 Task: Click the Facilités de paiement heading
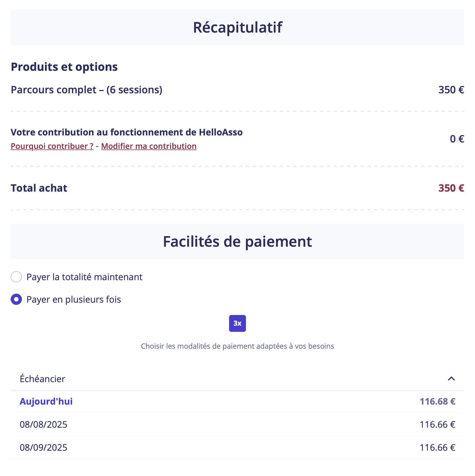point(237,241)
